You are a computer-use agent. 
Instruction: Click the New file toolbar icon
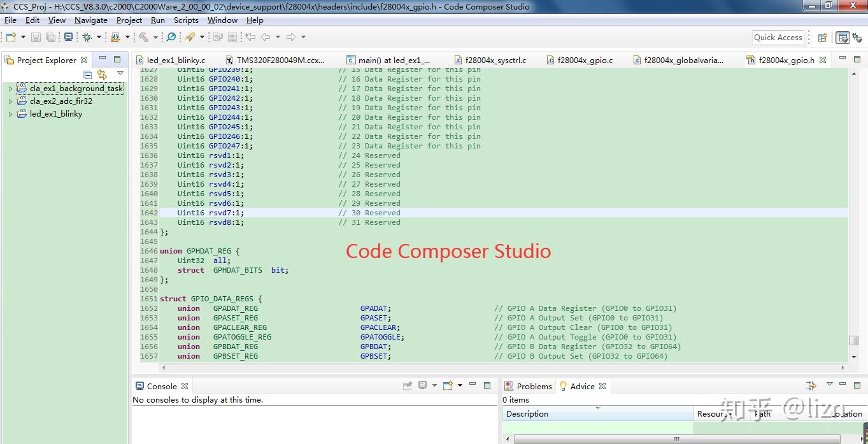click(11, 37)
